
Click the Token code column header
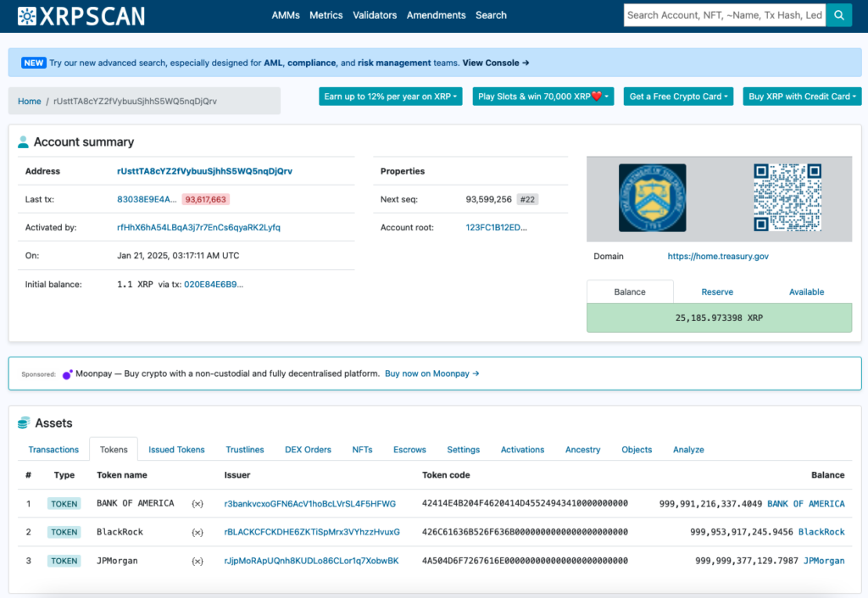click(x=446, y=475)
